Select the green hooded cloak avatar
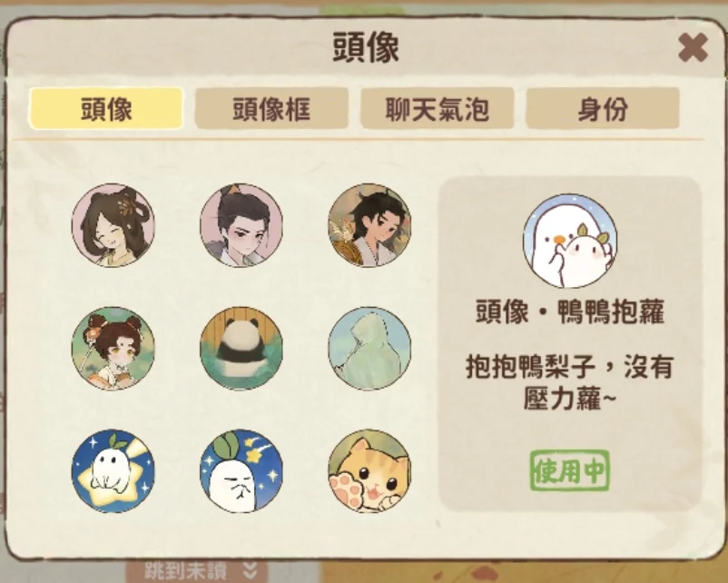This screenshot has height=583, width=728. click(x=369, y=348)
